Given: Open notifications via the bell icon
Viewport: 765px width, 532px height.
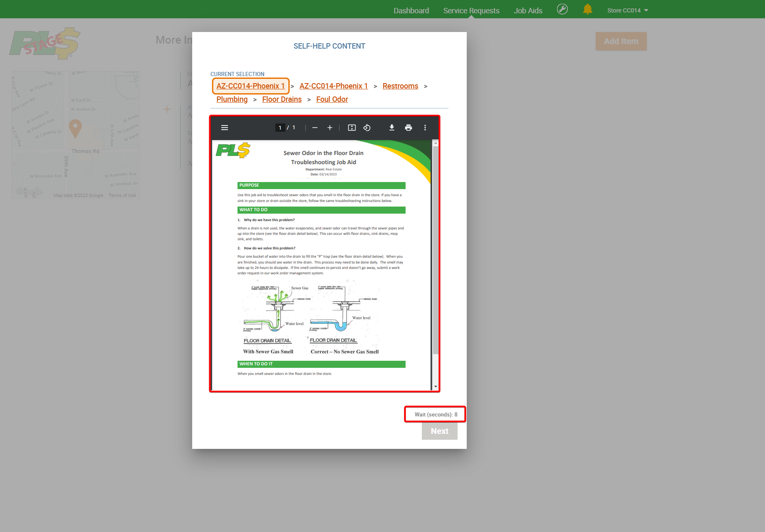Looking at the screenshot, I should (x=587, y=9).
